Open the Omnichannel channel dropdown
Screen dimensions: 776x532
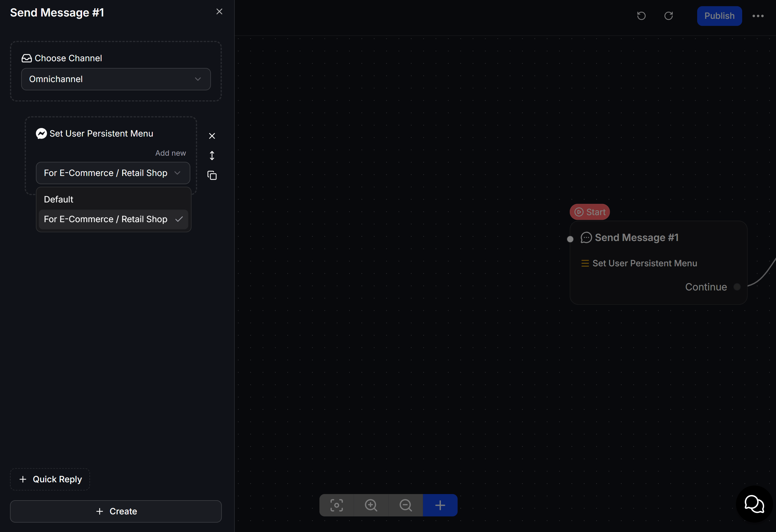tap(116, 79)
